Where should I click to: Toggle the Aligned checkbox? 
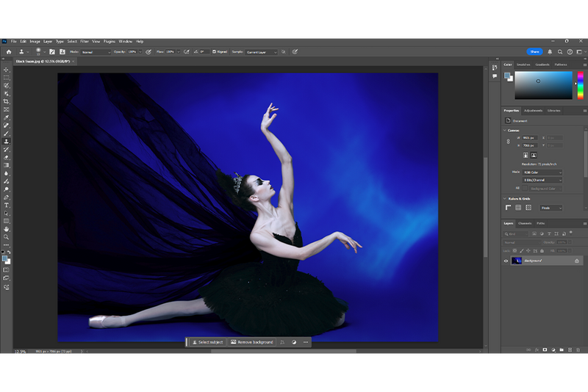215,52
